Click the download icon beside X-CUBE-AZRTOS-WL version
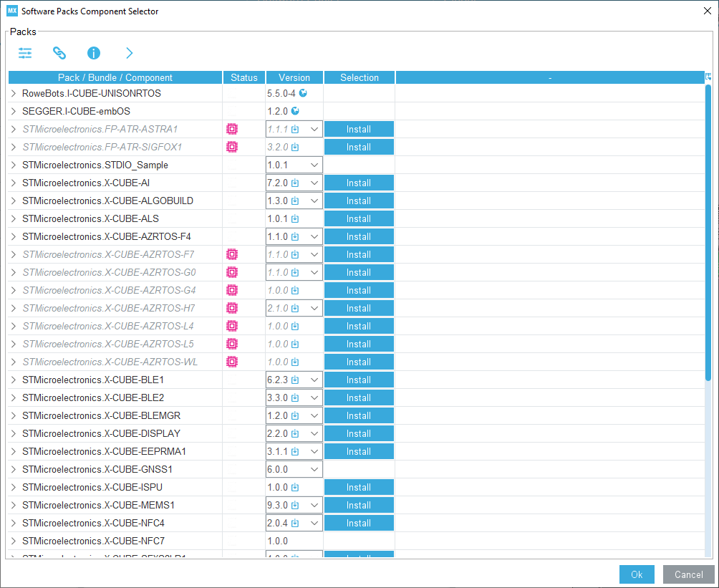The image size is (719, 588). pos(295,362)
